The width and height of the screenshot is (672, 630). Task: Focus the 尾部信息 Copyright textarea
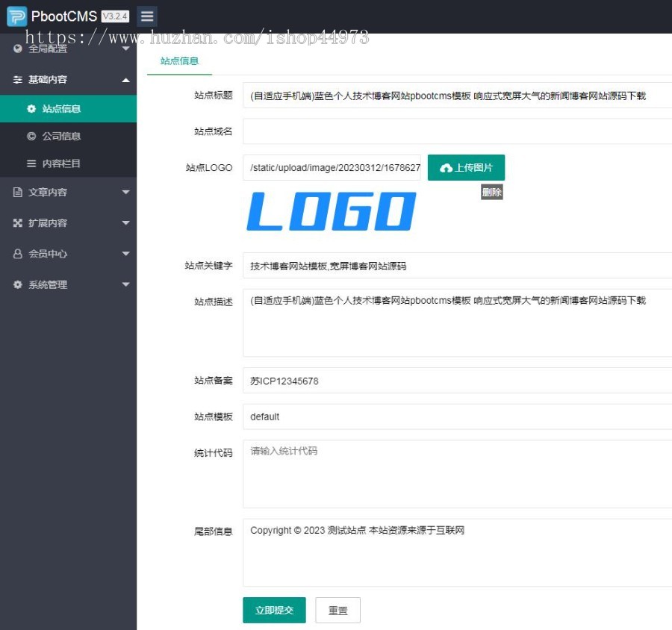tap(457, 553)
